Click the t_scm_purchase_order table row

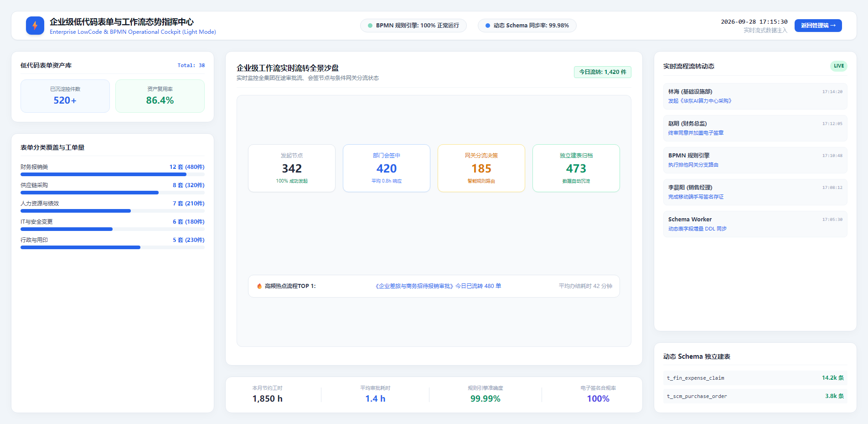point(755,396)
